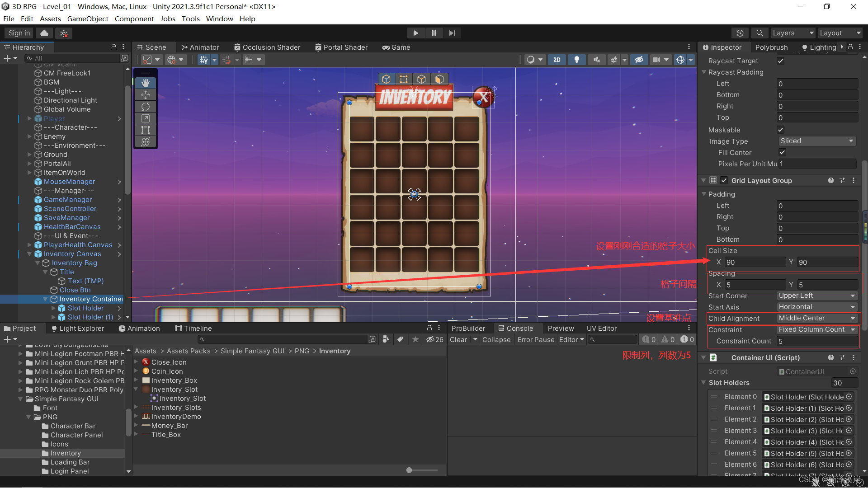Select the Rotate tool in Scene toolbar
This screenshot has width=868, height=488.
(x=146, y=106)
